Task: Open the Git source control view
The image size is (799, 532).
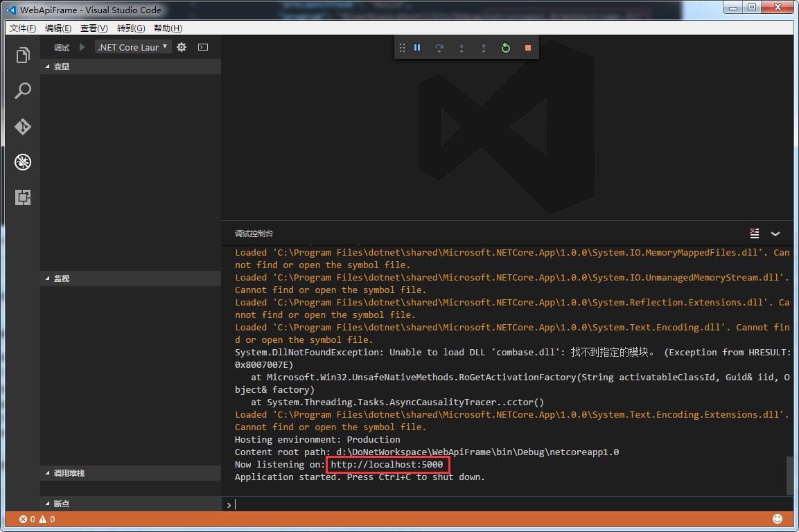Action: pos(23,126)
